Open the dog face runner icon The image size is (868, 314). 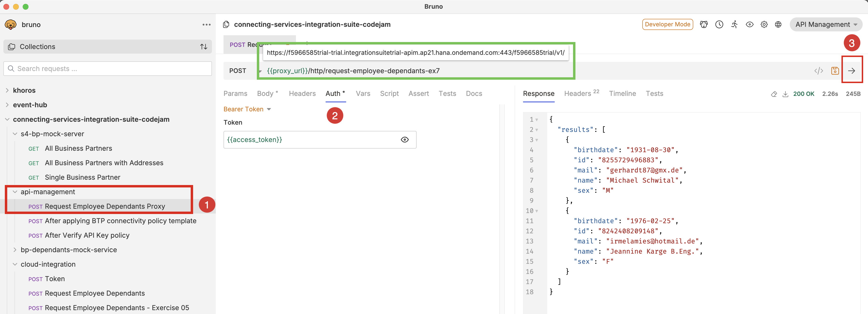(704, 24)
